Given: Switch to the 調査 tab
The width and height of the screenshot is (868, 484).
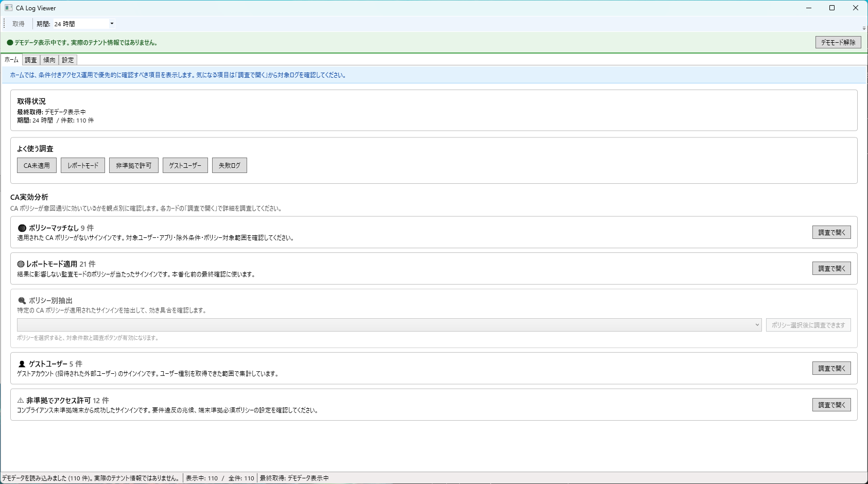Looking at the screenshot, I should point(31,60).
